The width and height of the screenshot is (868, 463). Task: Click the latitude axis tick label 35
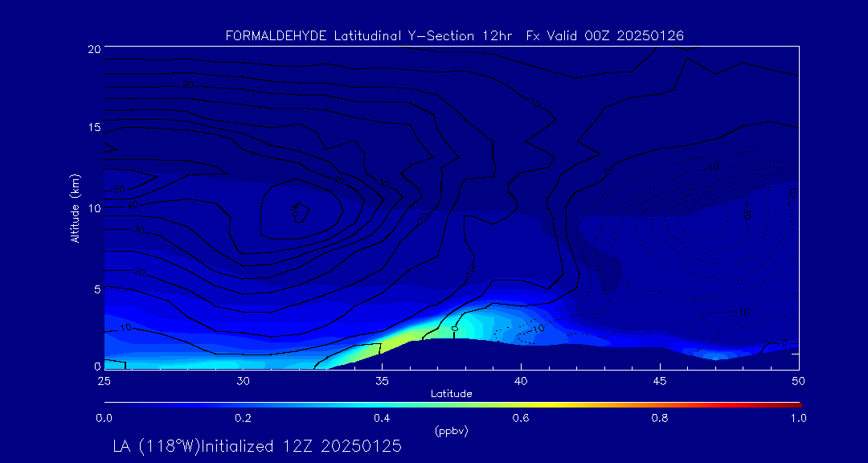382,381
